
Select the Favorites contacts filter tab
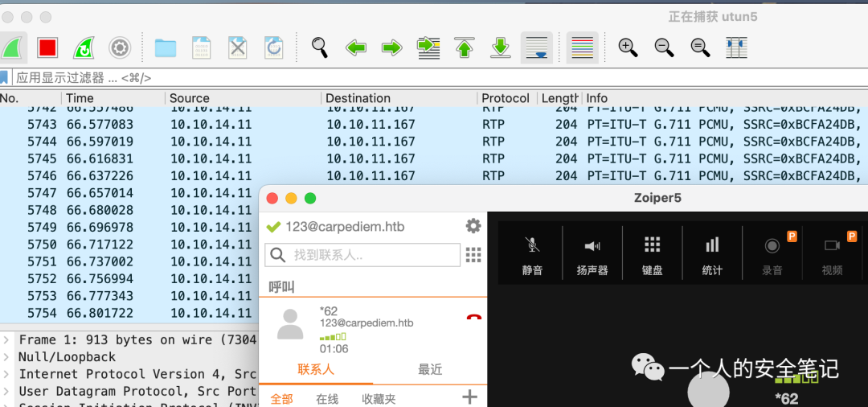pyautogui.click(x=379, y=399)
